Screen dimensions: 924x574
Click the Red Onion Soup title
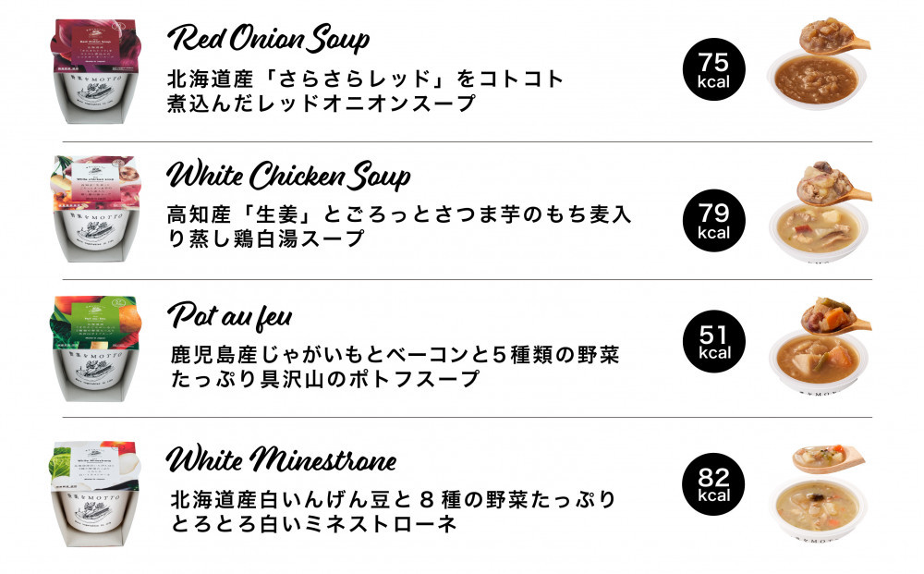[x=269, y=39]
